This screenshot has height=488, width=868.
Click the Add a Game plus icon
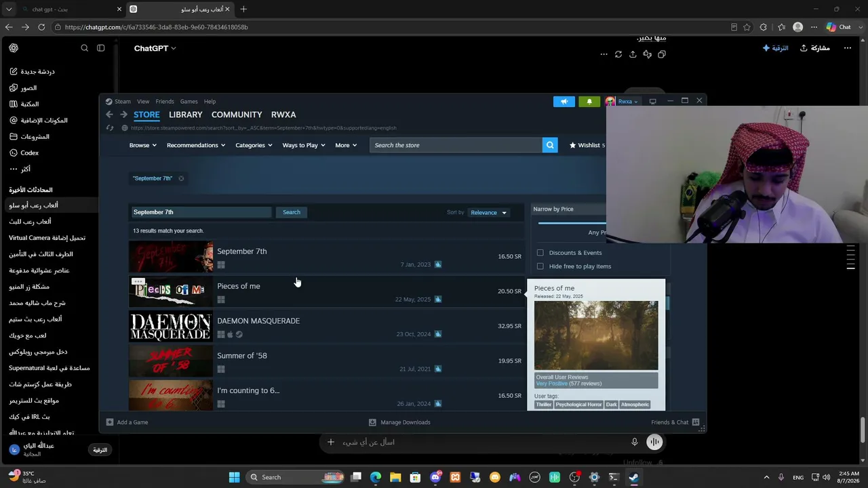click(x=110, y=422)
